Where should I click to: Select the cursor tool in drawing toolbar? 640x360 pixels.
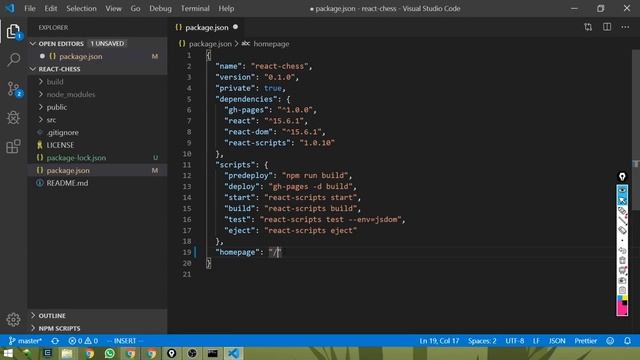622,200
